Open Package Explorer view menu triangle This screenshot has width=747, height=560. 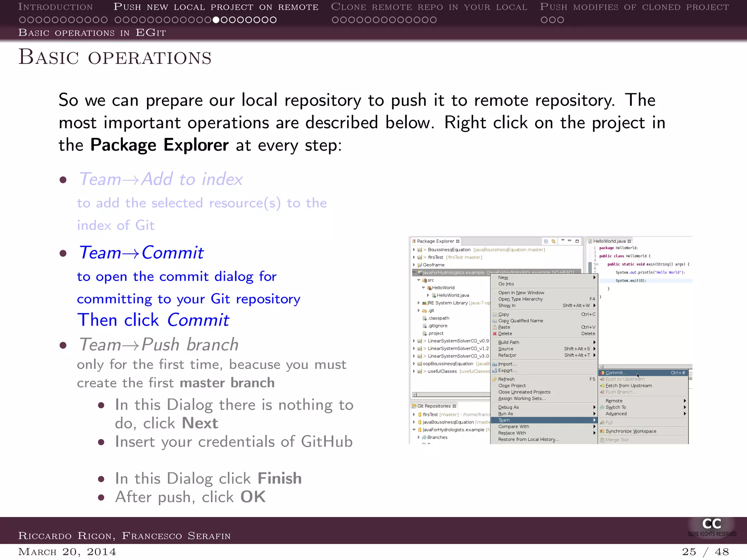point(563,240)
